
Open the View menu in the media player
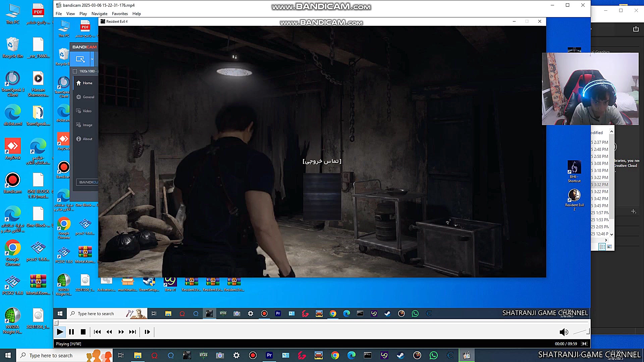click(x=70, y=14)
